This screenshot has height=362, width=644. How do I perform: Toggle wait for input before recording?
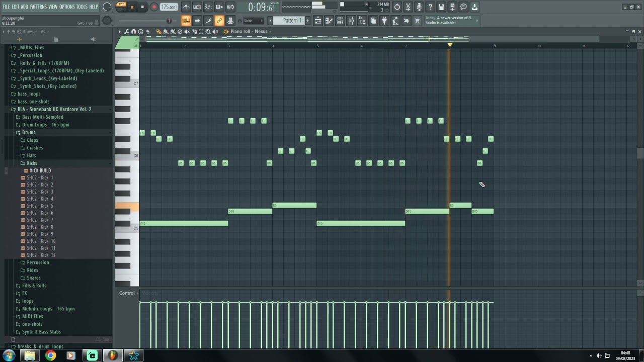point(197,7)
